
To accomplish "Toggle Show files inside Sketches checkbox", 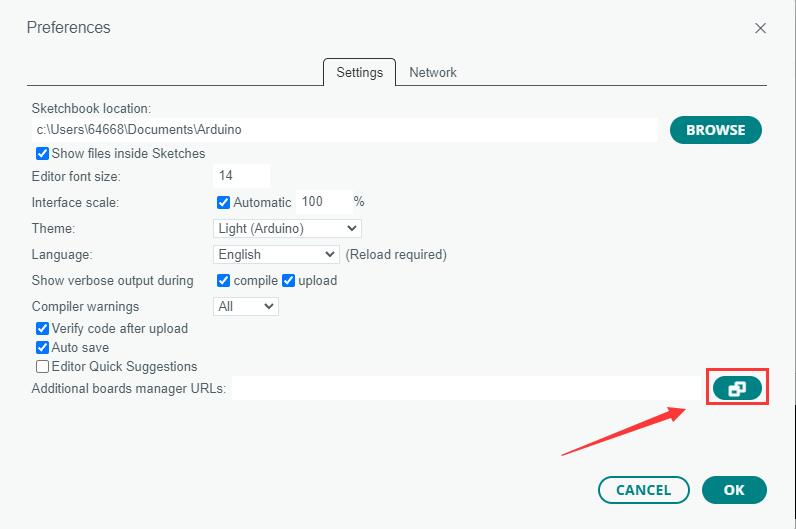I will click(43, 154).
